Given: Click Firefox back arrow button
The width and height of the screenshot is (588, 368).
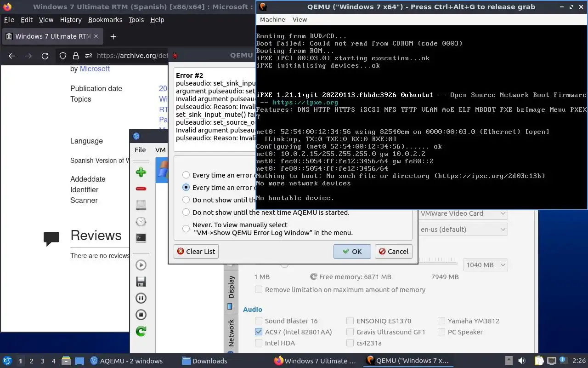Looking at the screenshot, I should (x=12, y=56).
